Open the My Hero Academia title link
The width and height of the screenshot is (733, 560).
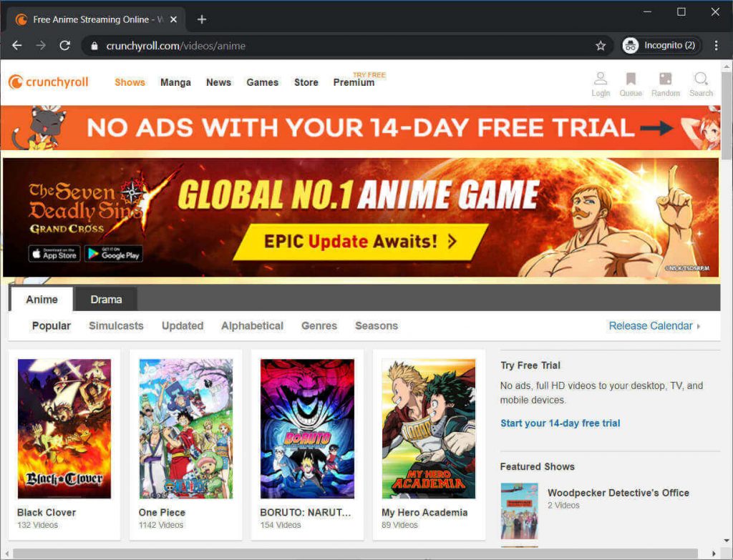(x=424, y=512)
